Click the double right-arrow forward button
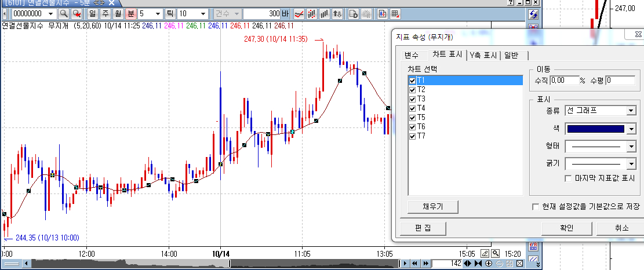644x270 pixels. (x=425, y=264)
